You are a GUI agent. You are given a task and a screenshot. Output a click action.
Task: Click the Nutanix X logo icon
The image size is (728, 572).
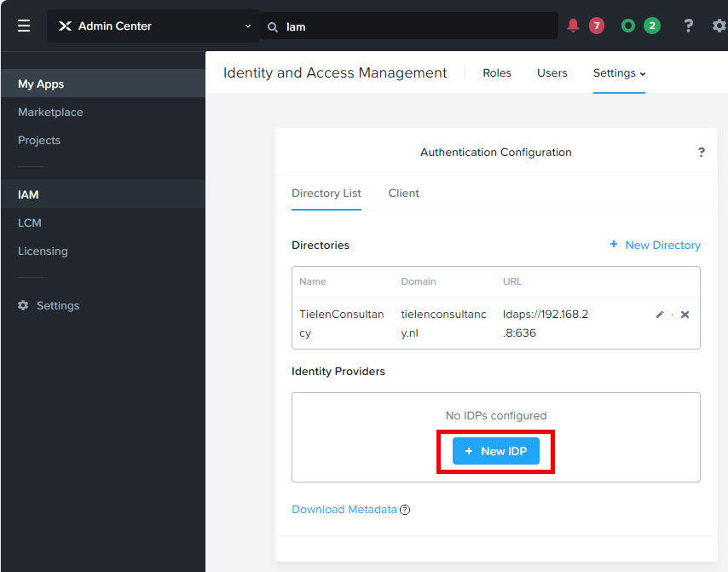pos(65,26)
